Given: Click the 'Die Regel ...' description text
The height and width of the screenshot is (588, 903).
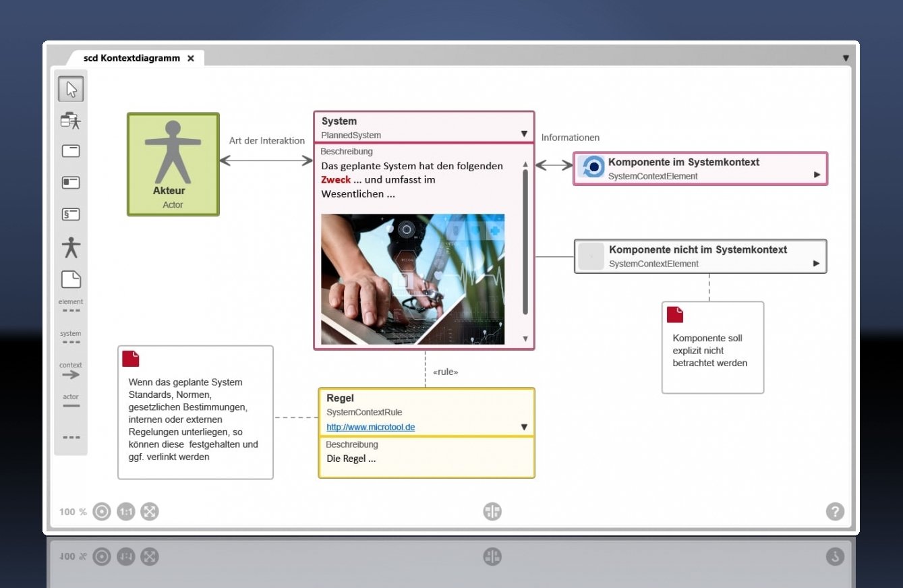Looking at the screenshot, I should coord(351,459).
